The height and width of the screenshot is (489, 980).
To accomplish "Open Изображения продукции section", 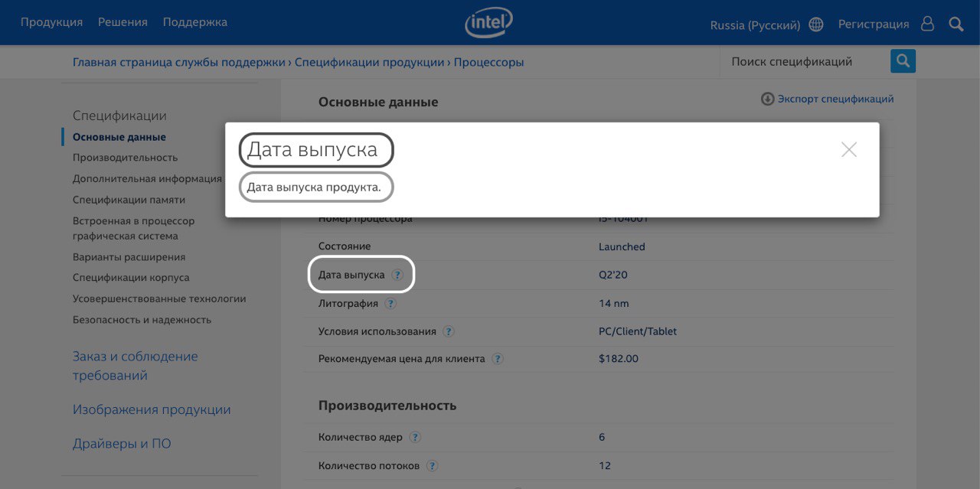I will [152, 409].
